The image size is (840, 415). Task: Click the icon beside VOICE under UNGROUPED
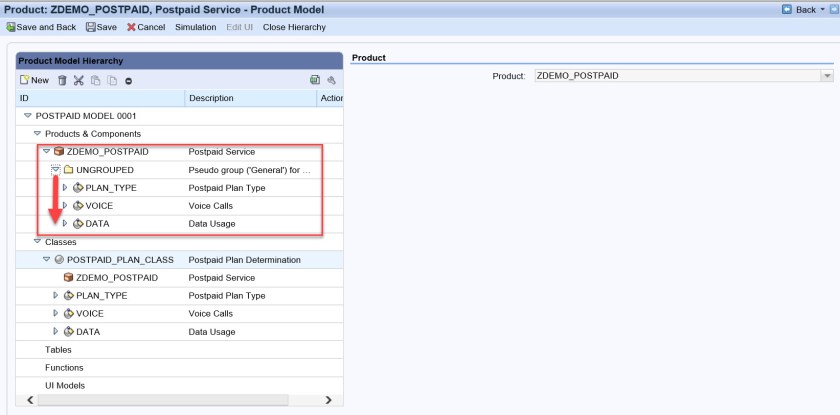pyautogui.click(x=78, y=206)
